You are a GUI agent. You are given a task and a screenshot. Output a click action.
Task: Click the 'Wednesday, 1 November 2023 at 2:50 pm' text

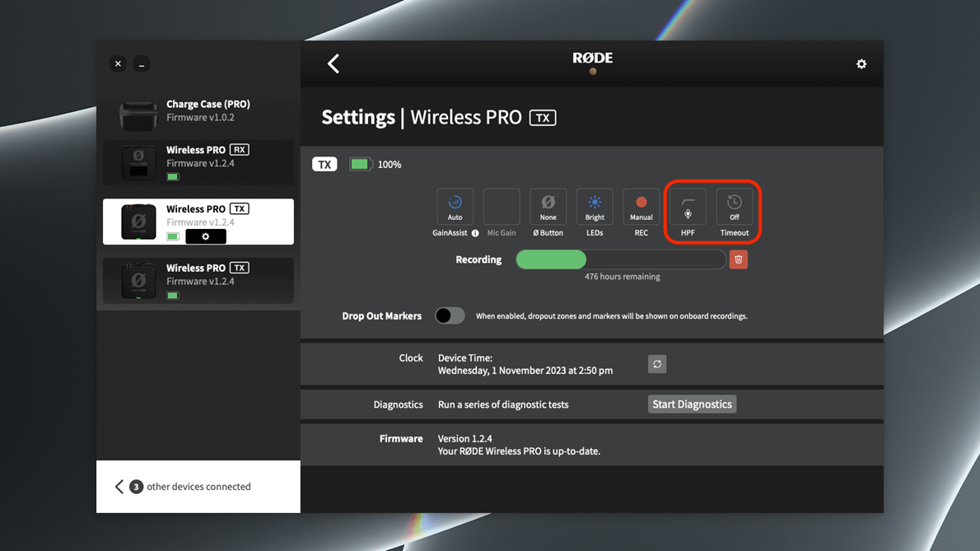coord(525,371)
